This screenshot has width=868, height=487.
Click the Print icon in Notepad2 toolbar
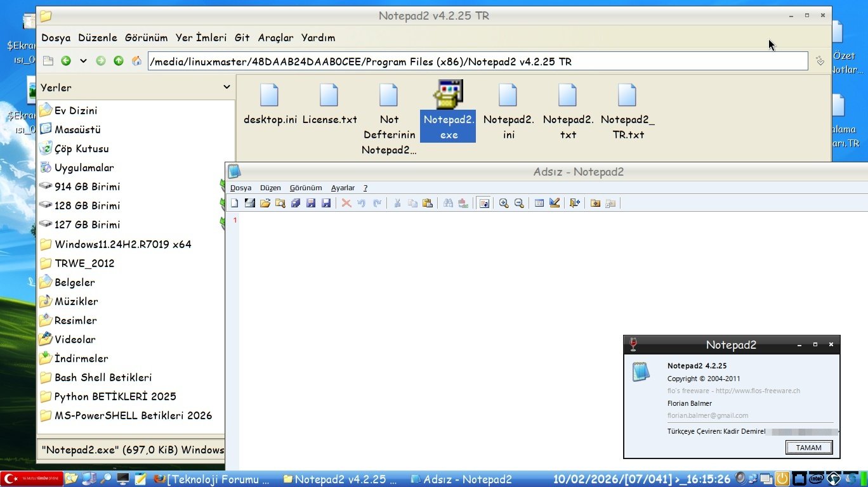(250, 203)
